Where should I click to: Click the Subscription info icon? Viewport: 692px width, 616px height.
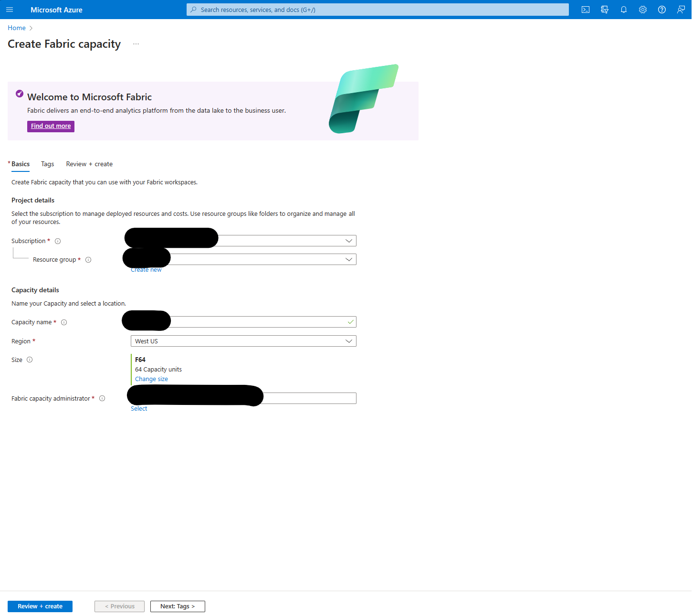58,241
